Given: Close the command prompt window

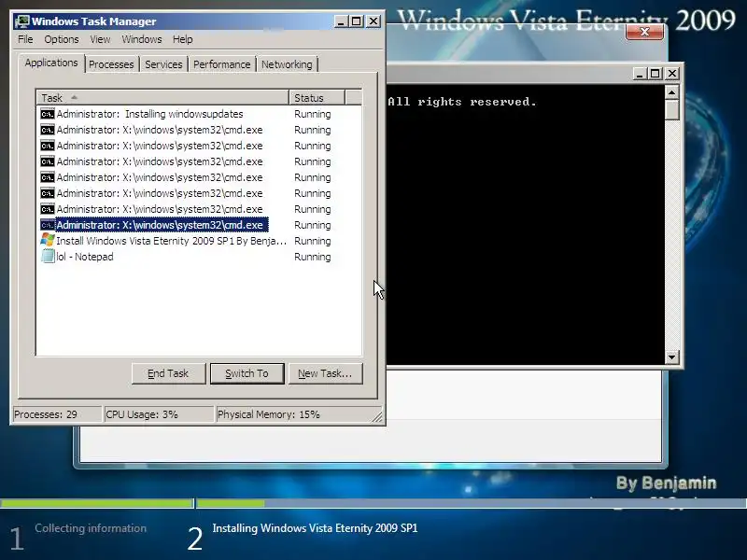Looking at the screenshot, I should tap(671, 74).
